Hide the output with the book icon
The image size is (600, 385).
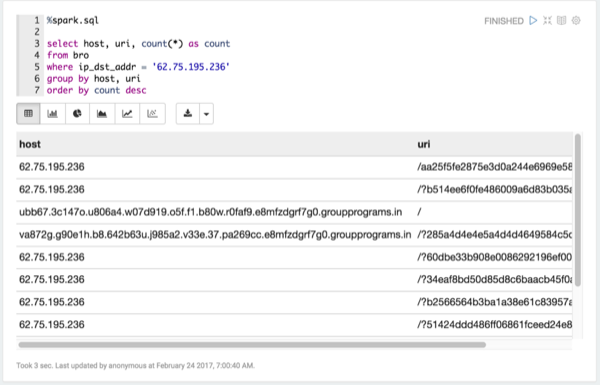561,20
